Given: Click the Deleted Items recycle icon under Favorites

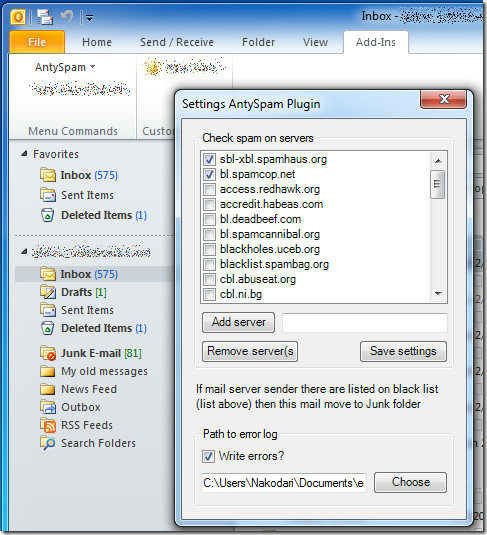Looking at the screenshot, I should pos(48,215).
